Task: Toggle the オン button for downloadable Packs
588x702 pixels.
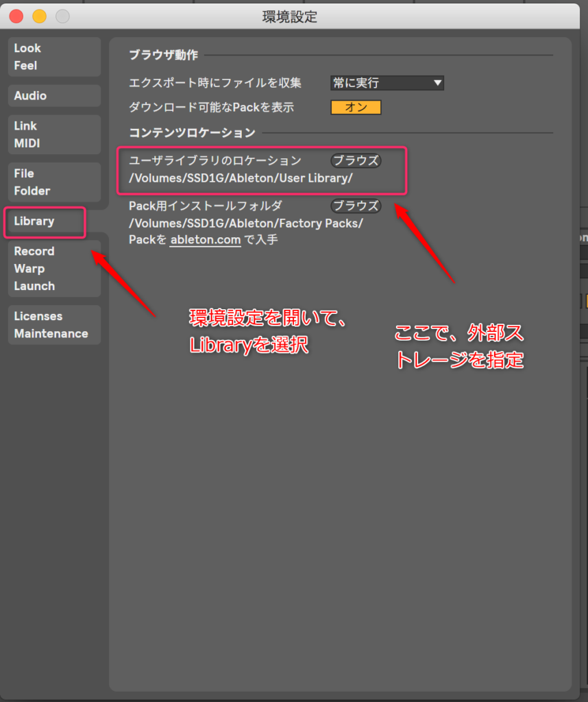Action: pos(356,108)
